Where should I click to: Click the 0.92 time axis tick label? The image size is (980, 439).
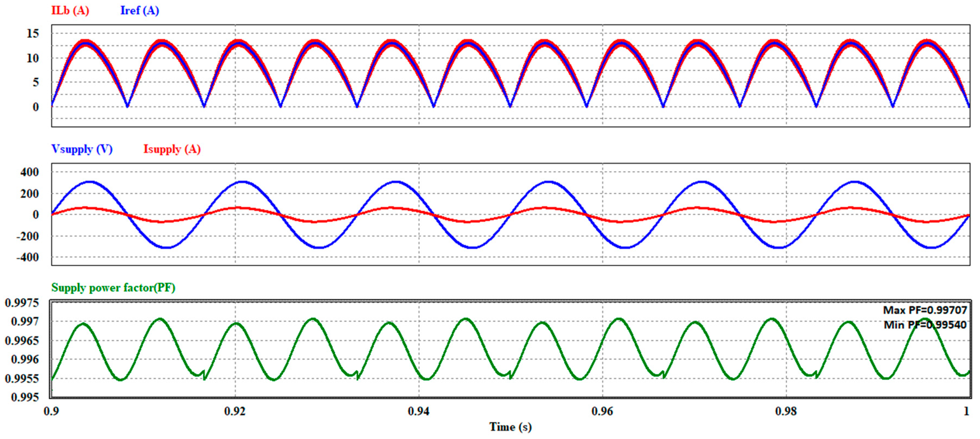(235, 411)
